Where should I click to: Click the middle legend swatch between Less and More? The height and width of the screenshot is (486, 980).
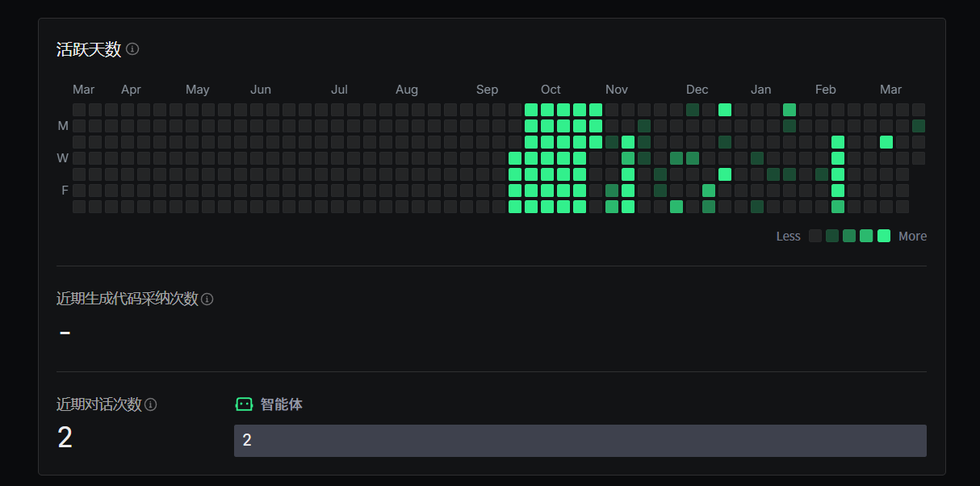849,236
